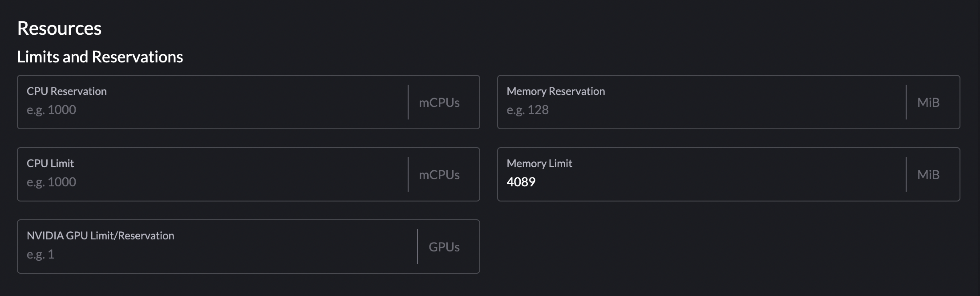Screen dimensions: 980x296
Task: Click the CPU Reservation field label text
Action: pyautogui.click(x=67, y=91)
